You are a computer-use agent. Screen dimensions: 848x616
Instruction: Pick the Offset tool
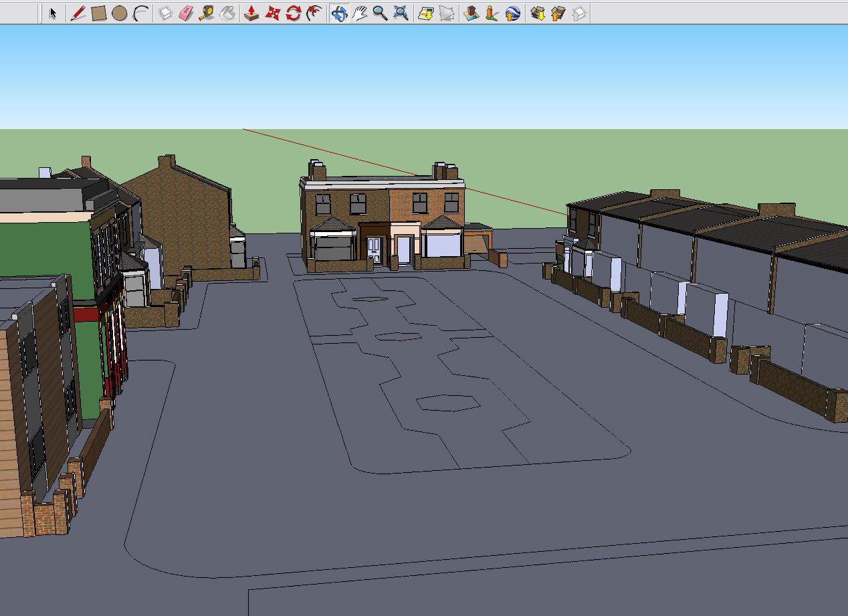point(314,13)
